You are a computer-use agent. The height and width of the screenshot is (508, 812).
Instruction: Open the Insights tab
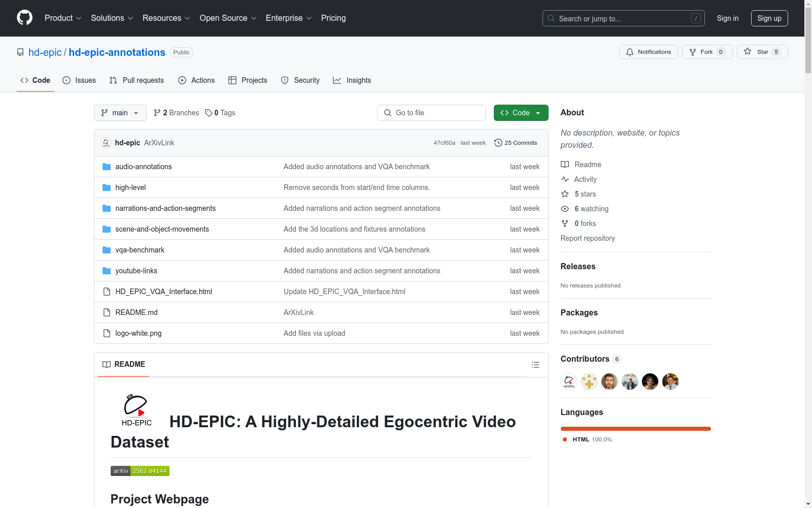point(352,80)
